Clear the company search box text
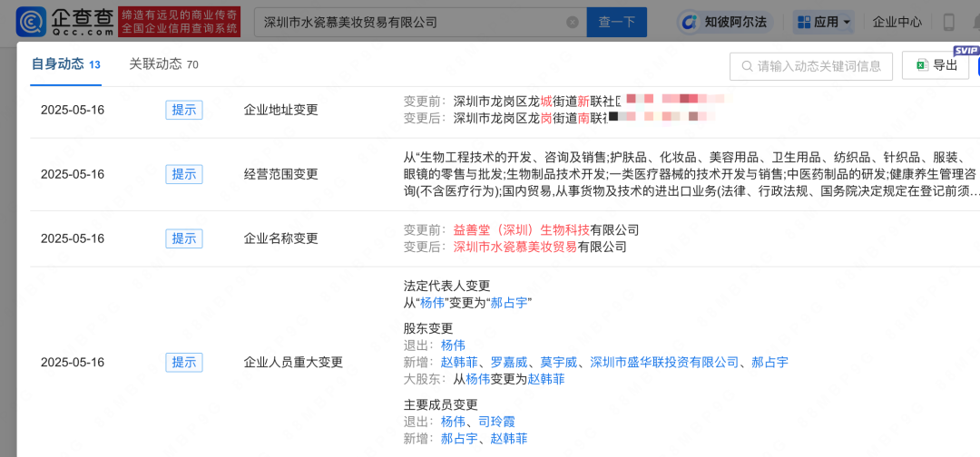This screenshot has height=457, width=980. tap(572, 22)
